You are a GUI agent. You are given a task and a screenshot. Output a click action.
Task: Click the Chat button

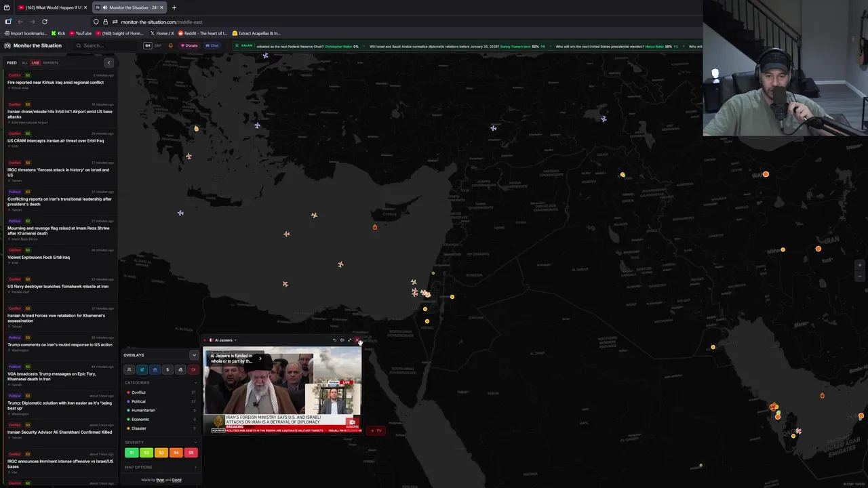212,45
